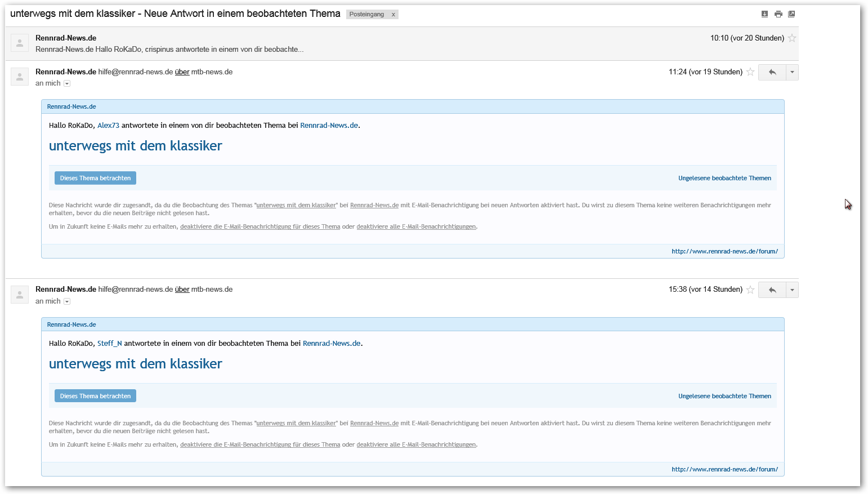Show details for 15:38 message recipients
Image resolution: width=868 pixels, height=494 pixels.
coord(67,301)
